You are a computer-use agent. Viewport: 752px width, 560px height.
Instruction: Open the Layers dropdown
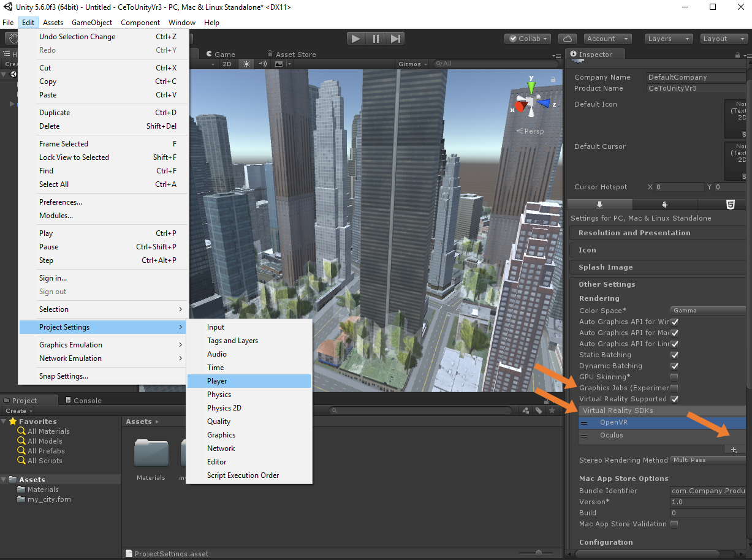[x=669, y=39]
